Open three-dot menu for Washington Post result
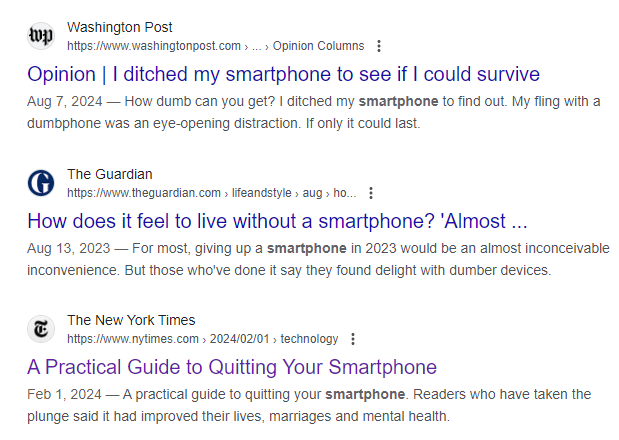This screenshot has width=619, height=440. pyautogui.click(x=379, y=46)
